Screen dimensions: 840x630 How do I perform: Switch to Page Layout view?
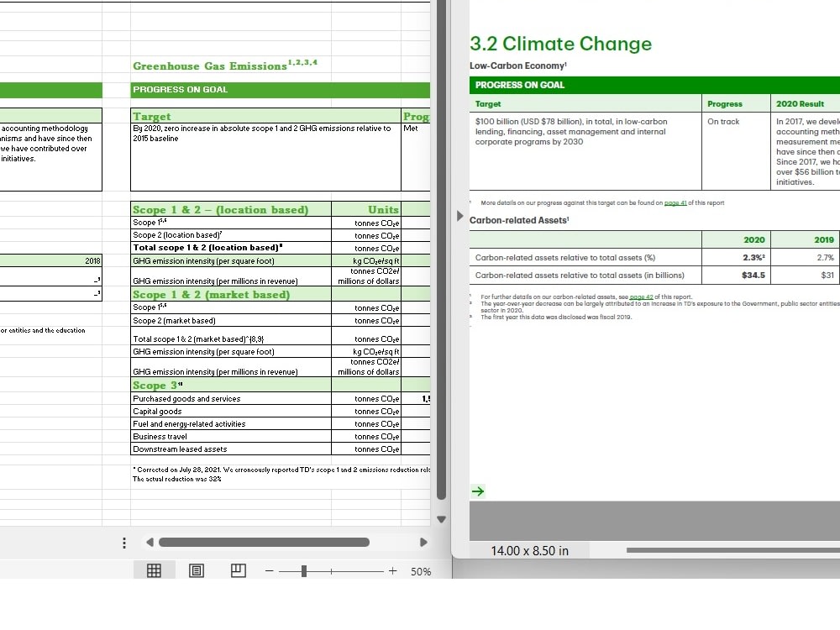[196, 570]
